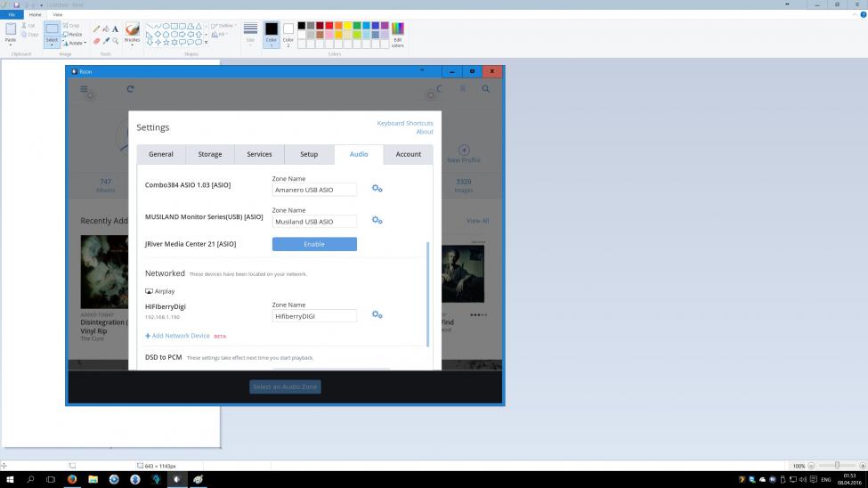
Task: Open the File menu in Paint
Action: tap(12, 15)
